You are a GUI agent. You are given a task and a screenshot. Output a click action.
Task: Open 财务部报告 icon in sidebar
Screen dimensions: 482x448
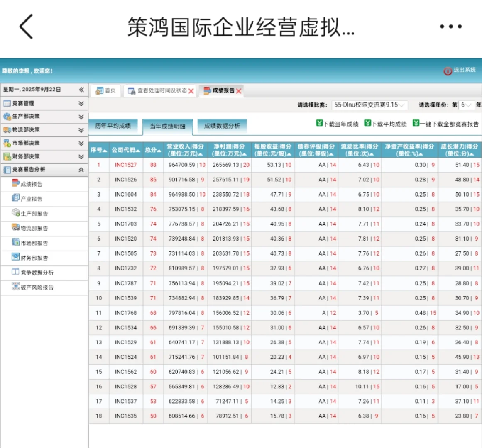coord(15,257)
